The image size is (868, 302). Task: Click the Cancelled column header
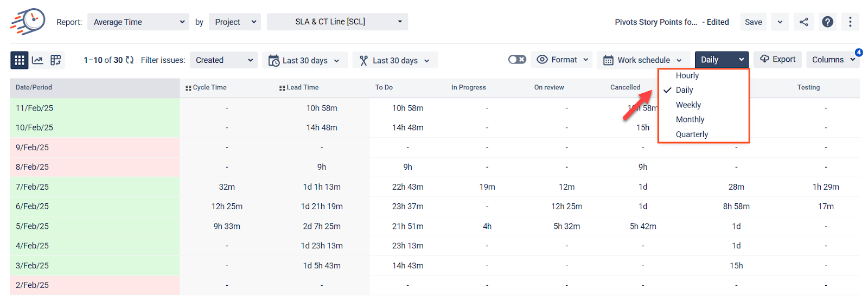click(625, 87)
